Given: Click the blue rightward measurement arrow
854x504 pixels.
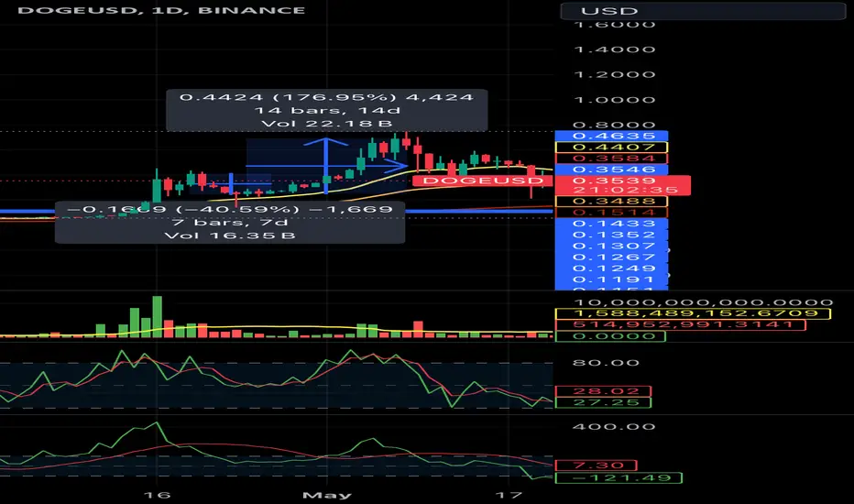Looking at the screenshot, I should click(327, 166).
